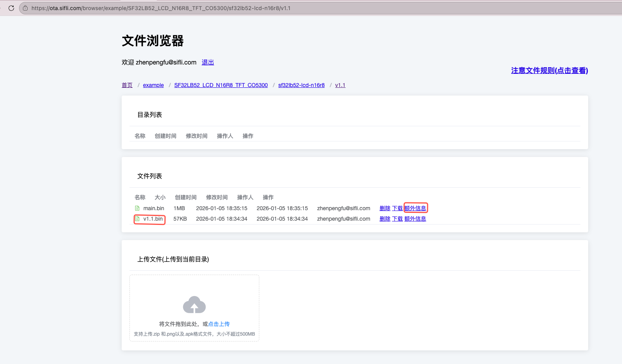
Task: Click 退出 to log out
Action: click(x=208, y=62)
